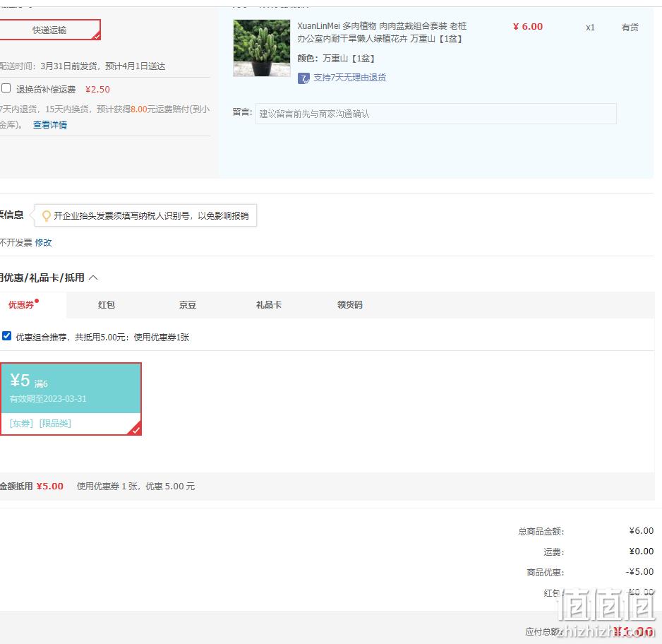The width and height of the screenshot is (662, 644).
Task: Select the 快递运输 delivery option
Action: (x=49, y=30)
